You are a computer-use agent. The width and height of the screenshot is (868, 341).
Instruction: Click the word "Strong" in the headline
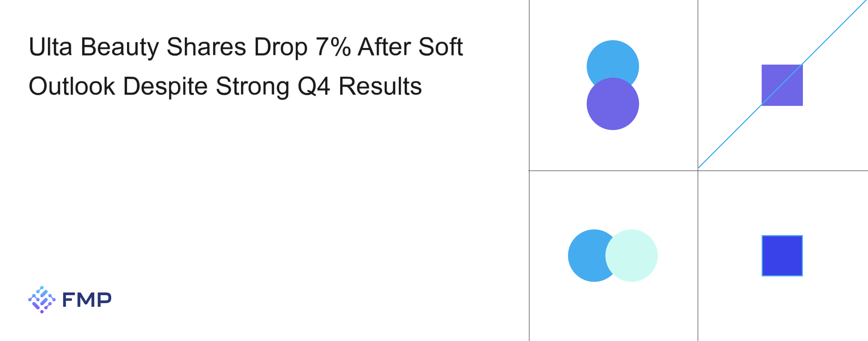[252, 86]
